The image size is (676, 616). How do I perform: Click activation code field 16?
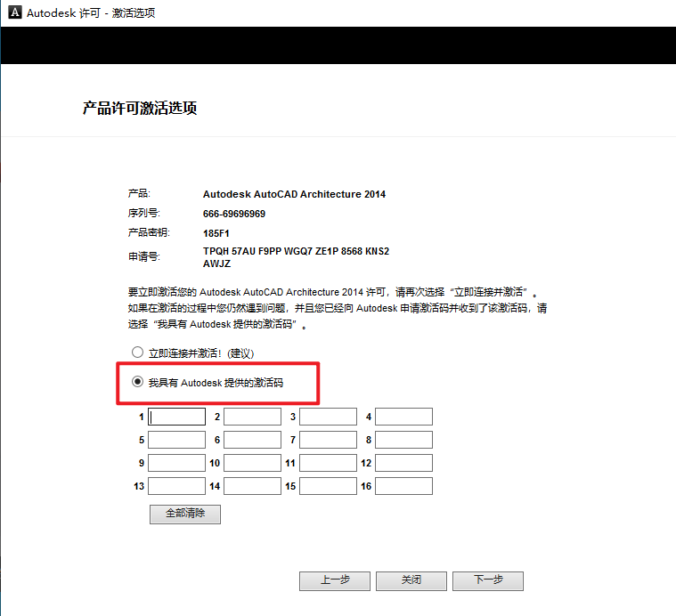[403, 486]
